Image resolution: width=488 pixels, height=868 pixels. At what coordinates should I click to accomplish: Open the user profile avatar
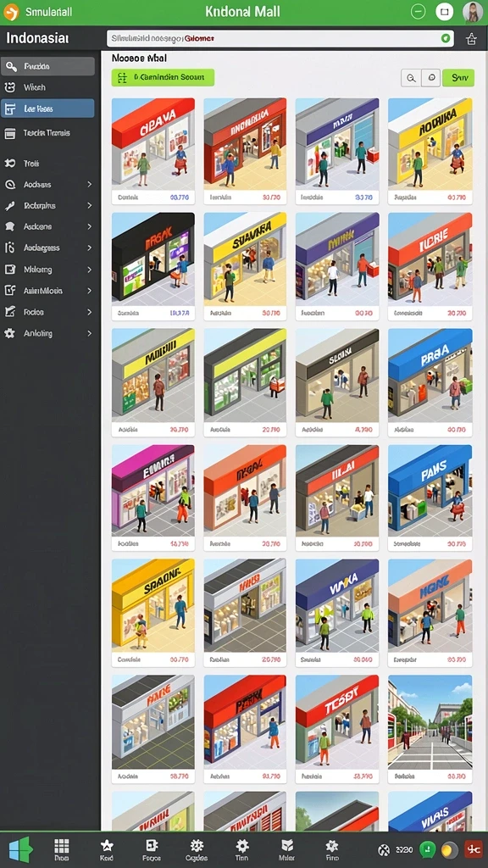click(472, 12)
